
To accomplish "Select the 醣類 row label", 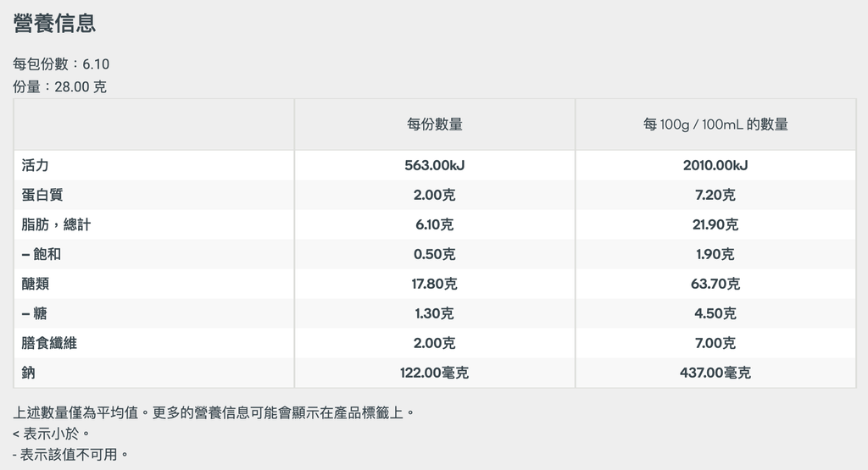I will point(35,284).
